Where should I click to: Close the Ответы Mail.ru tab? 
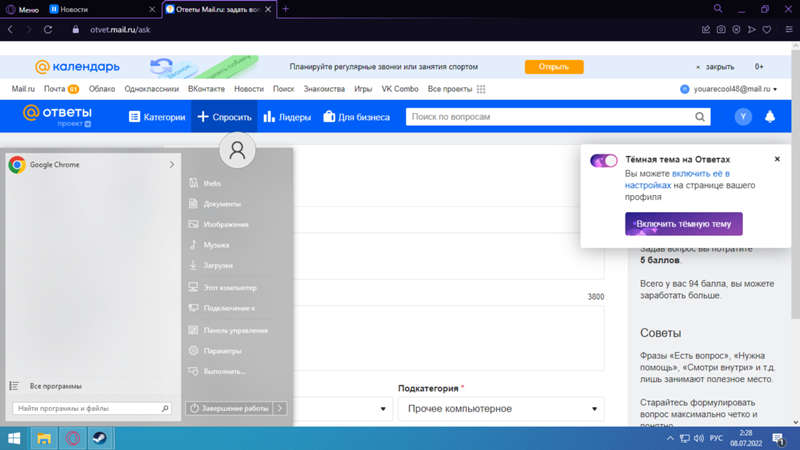coord(268,9)
